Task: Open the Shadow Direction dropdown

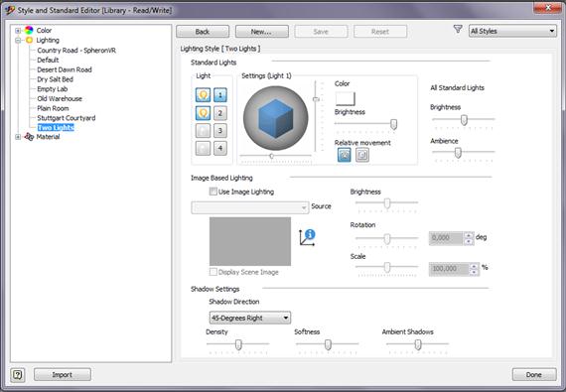Action: (250, 318)
